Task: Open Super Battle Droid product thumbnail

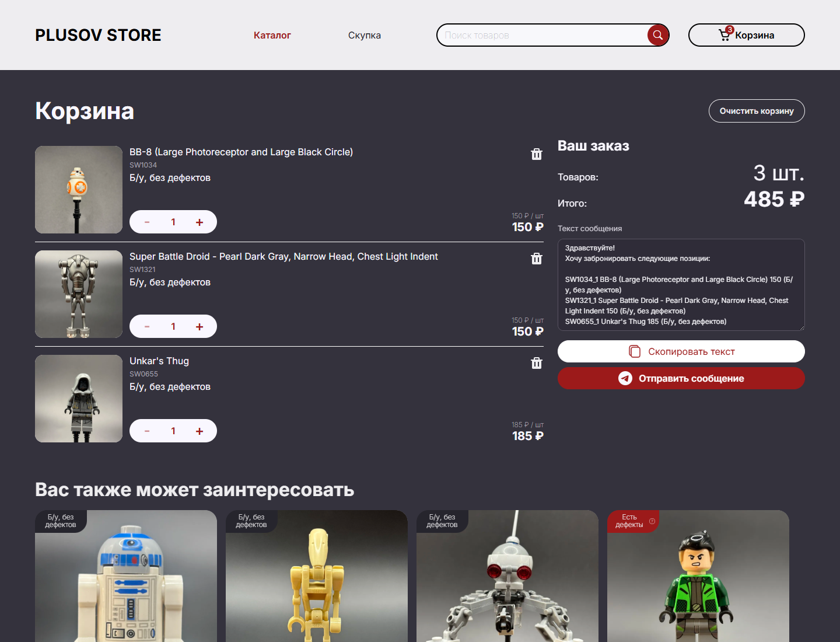Action: coord(79,294)
